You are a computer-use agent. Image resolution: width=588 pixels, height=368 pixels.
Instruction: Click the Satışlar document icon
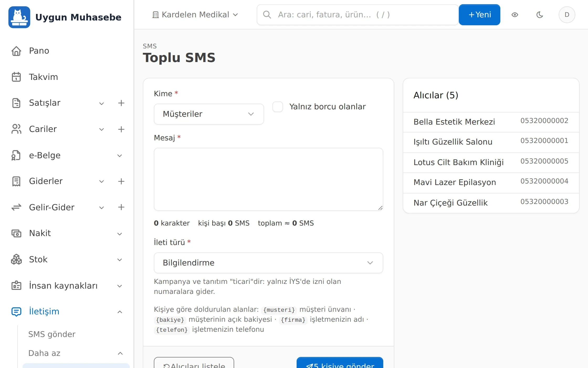pyautogui.click(x=16, y=103)
